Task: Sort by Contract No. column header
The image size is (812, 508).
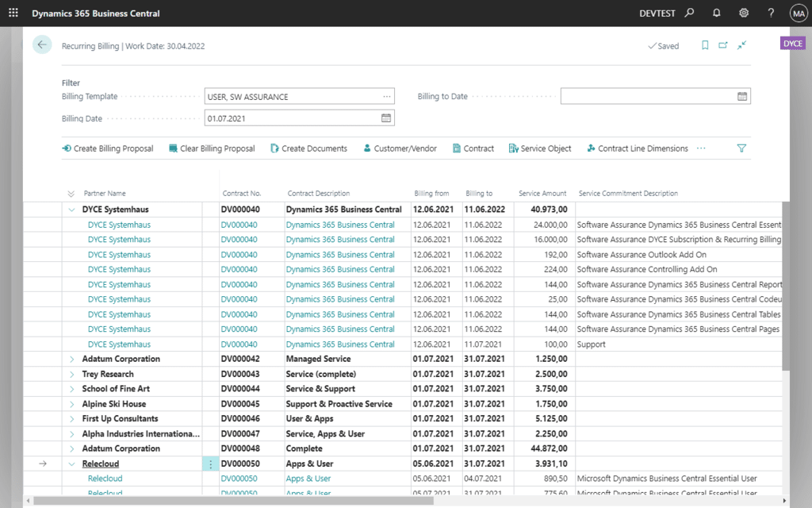Action: [x=242, y=194]
